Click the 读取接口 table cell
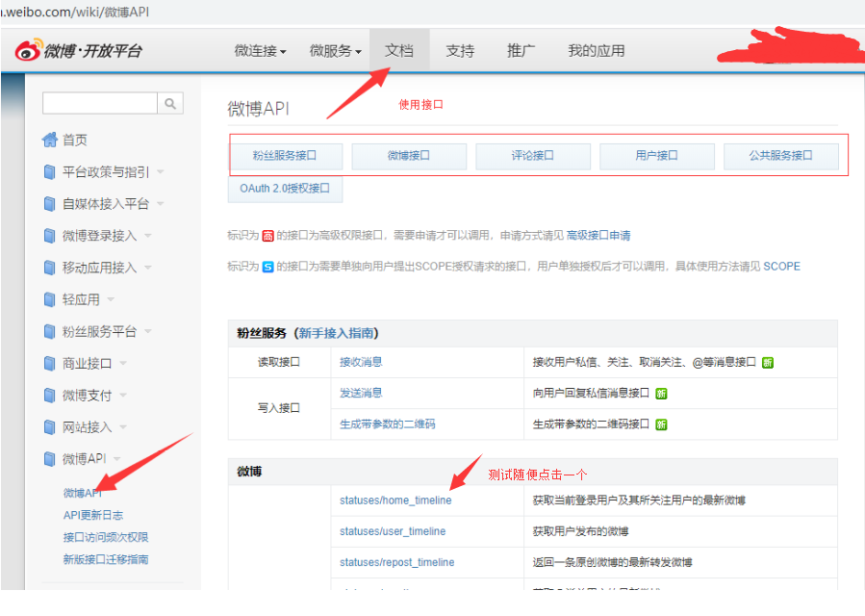Screen dimensions: 865x616 pyautogui.click(x=279, y=362)
